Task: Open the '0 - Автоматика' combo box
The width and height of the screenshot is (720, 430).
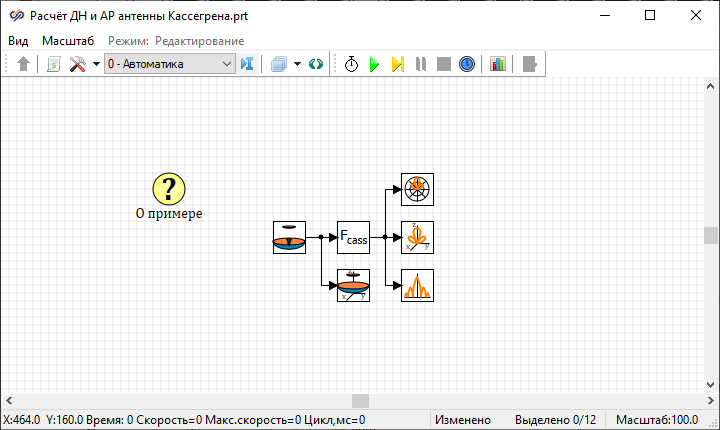Action: (169, 64)
